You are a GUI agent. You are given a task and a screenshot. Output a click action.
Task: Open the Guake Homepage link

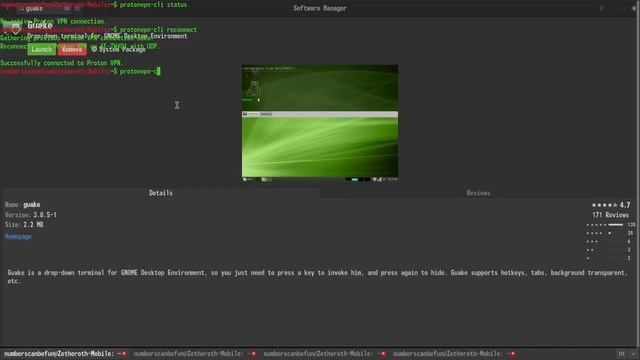[x=18, y=237]
